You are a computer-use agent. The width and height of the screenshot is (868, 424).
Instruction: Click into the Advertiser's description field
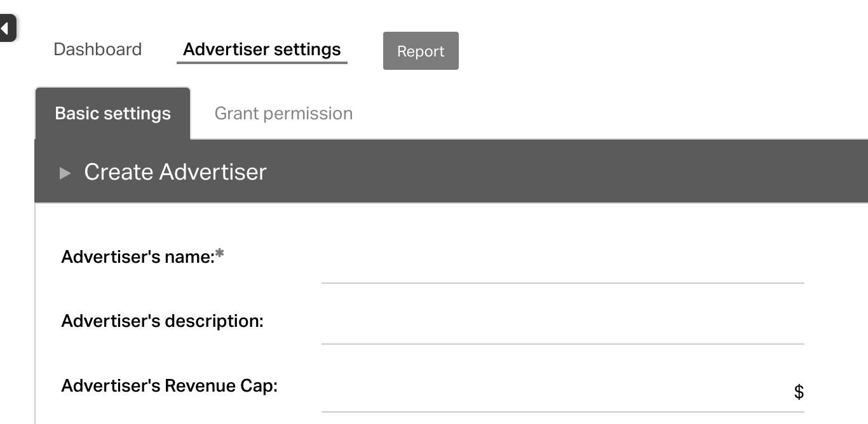tap(562, 330)
